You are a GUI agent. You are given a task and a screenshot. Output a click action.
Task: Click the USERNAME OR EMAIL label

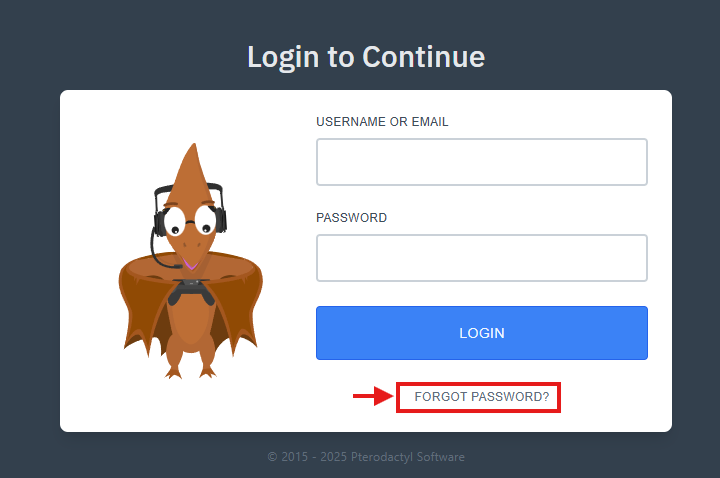coord(382,122)
